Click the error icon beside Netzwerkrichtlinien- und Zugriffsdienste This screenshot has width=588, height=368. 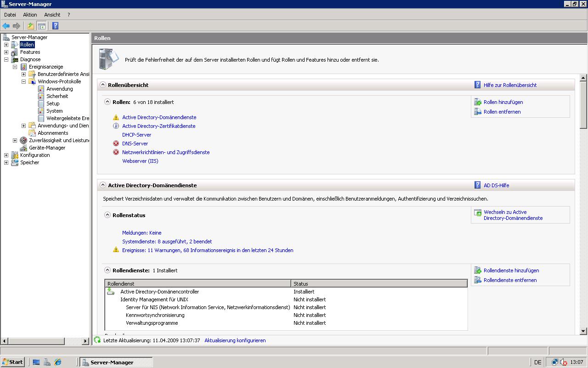(116, 152)
